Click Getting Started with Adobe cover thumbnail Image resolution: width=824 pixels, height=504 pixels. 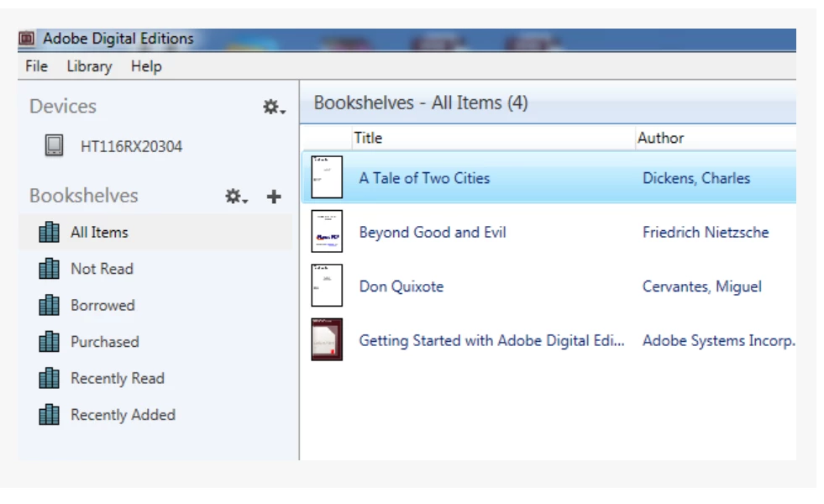click(327, 339)
